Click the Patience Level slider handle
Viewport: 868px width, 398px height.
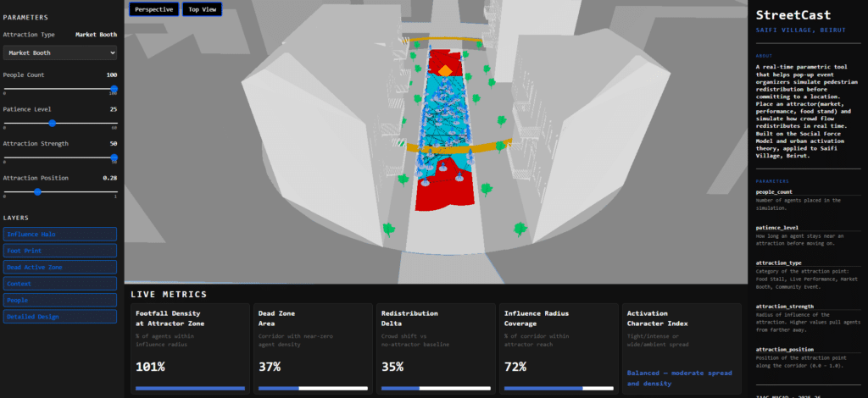[52, 123]
